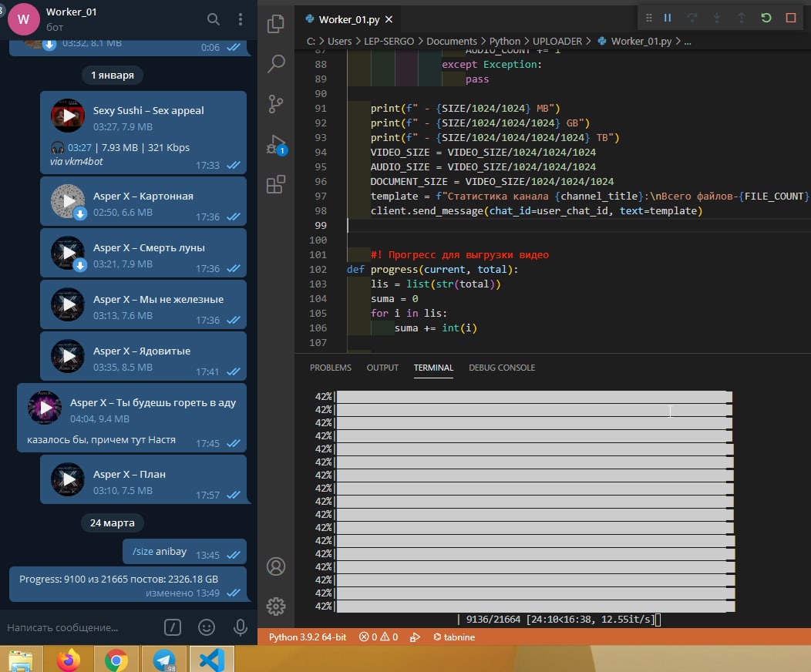Open the Accounts menu icon
The height and width of the screenshot is (672, 811).
tap(275, 566)
